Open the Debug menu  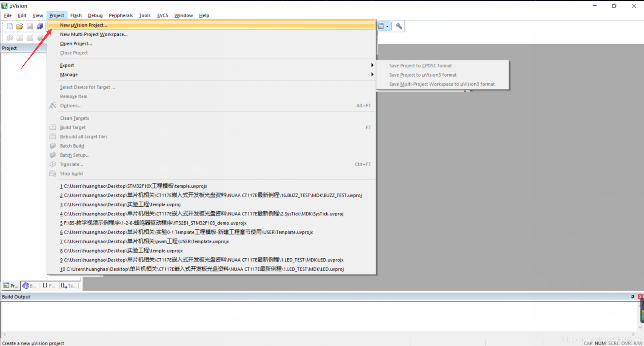pyautogui.click(x=95, y=15)
